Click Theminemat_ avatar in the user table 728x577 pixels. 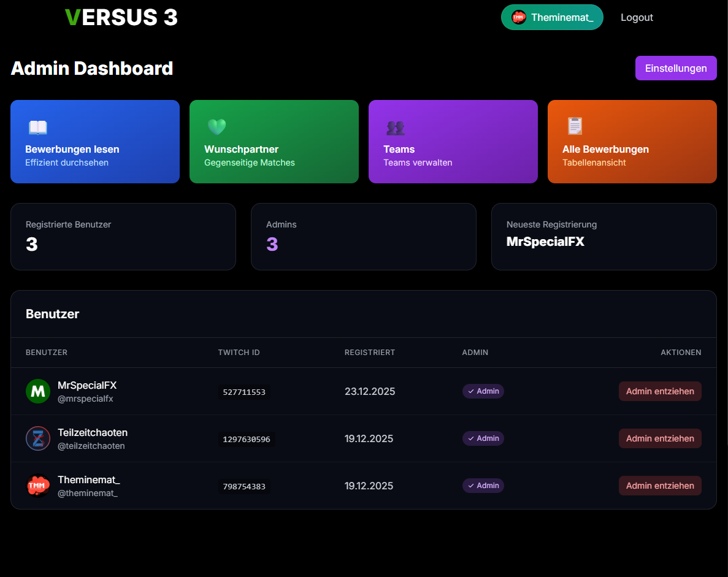(38, 486)
